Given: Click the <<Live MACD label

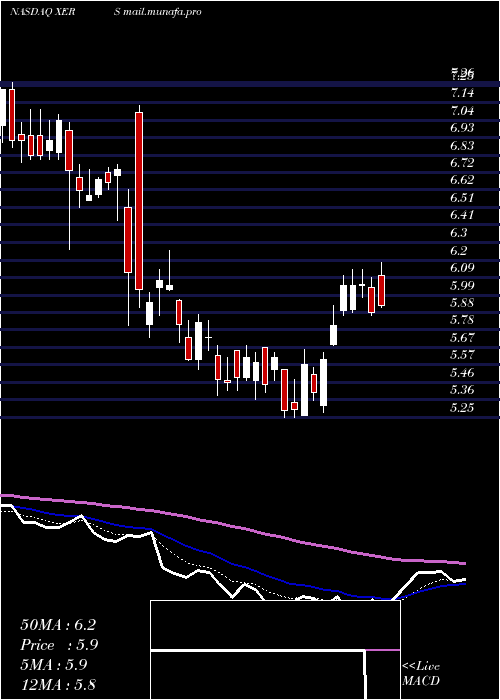Looking at the screenshot, I should (421, 674).
